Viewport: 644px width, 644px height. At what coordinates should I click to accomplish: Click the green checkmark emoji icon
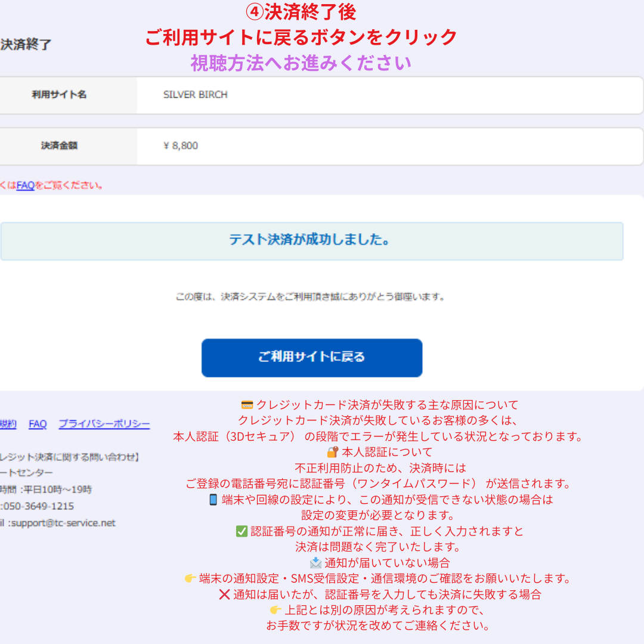pos(241,531)
